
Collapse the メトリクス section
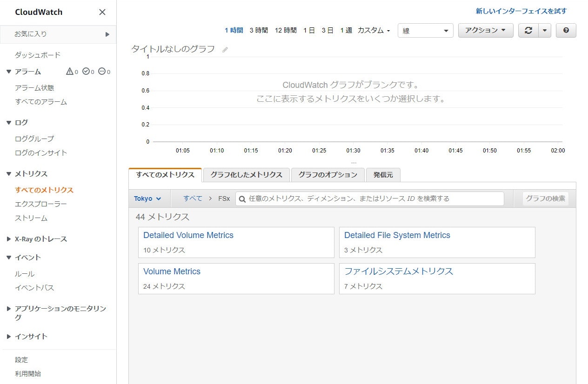[x=9, y=174]
